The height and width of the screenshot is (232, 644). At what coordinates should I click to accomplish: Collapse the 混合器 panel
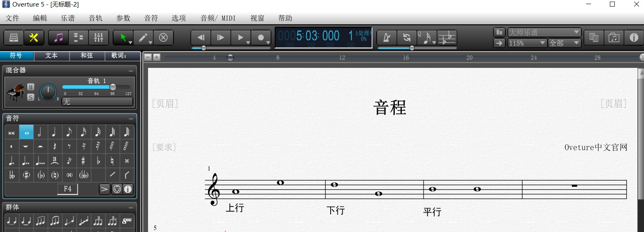point(131,70)
